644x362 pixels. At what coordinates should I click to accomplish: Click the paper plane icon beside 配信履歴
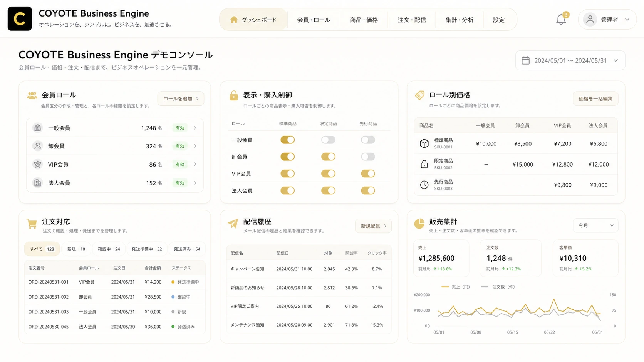(233, 223)
